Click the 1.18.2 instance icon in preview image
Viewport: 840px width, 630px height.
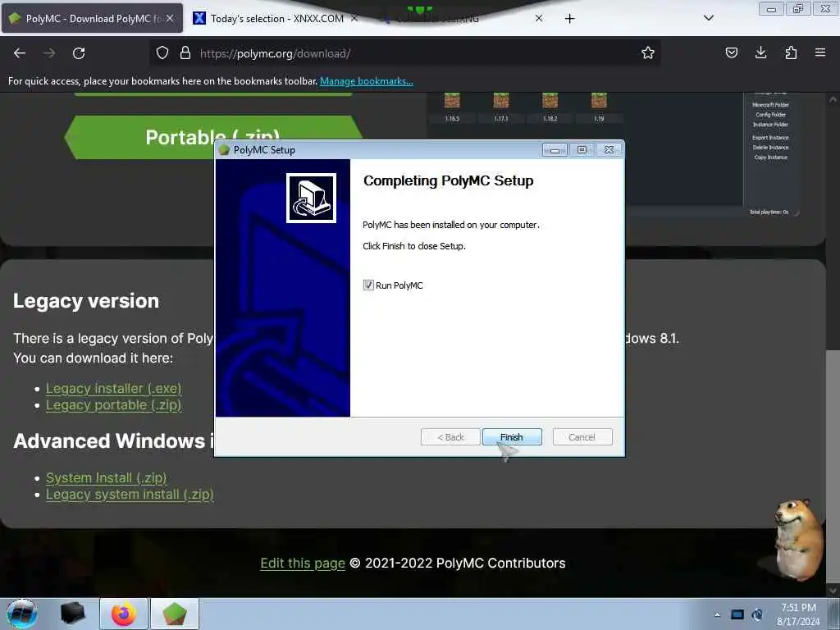(x=550, y=100)
